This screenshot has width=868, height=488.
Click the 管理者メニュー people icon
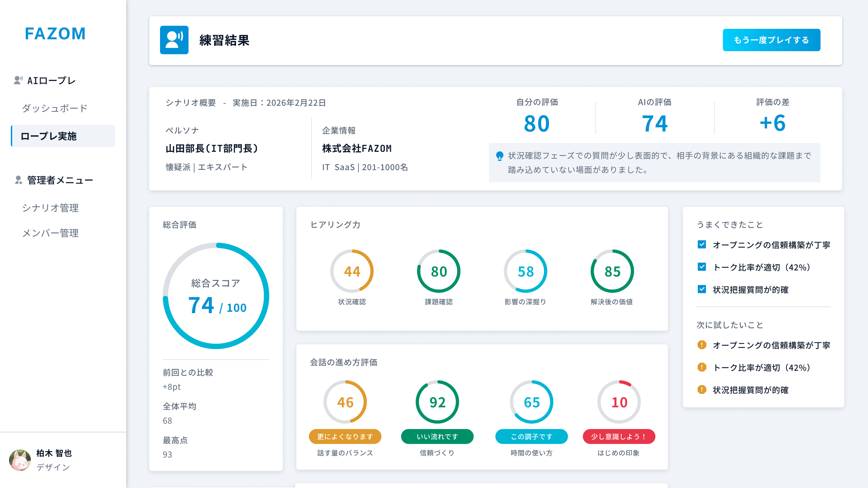(19, 180)
